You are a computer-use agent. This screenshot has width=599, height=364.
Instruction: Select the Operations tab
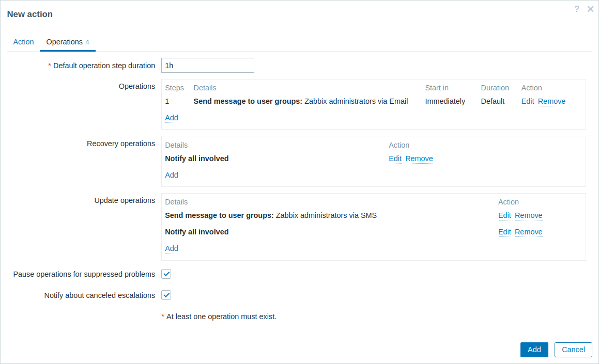click(68, 42)
